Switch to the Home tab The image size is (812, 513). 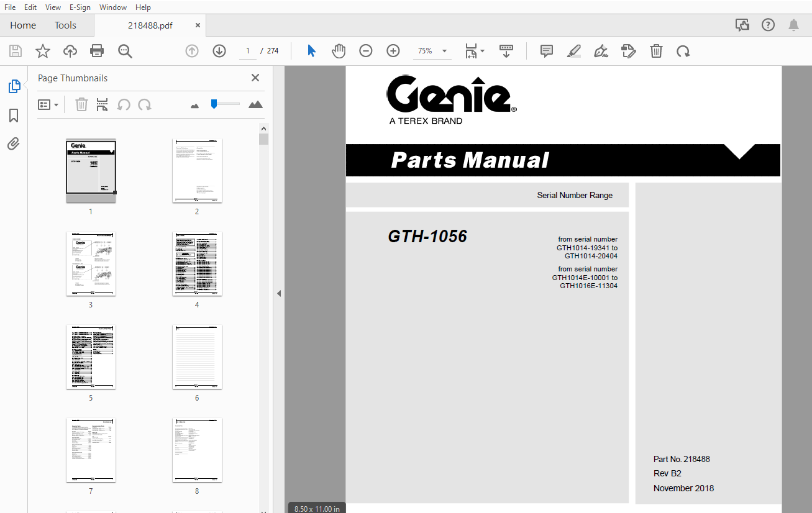pos(23,25)
